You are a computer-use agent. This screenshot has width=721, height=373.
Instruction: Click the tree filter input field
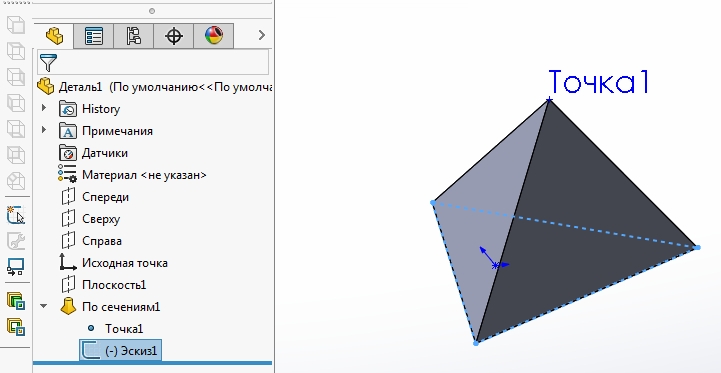pyautogui.click(x=153, y=62)
